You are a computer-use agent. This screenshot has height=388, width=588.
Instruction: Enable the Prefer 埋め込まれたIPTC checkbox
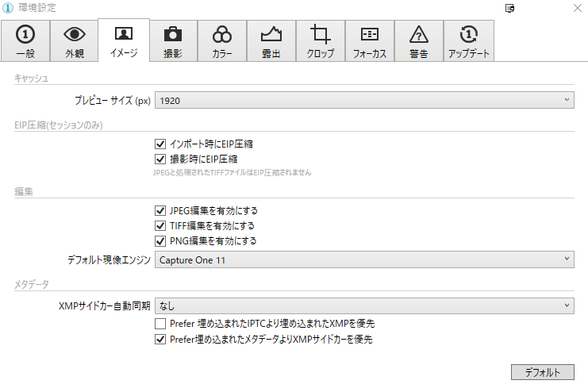161,324
